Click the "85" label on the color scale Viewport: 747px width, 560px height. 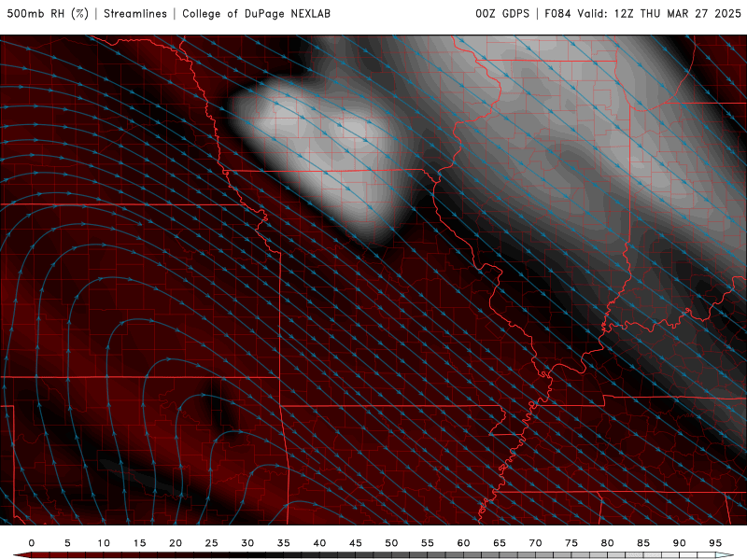click(x=643, y=543)
